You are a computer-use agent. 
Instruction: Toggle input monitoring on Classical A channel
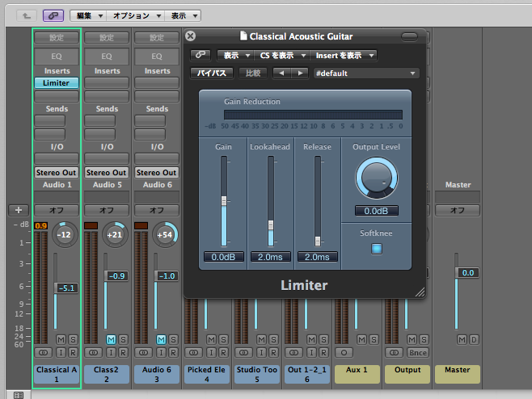click(61, 352)
